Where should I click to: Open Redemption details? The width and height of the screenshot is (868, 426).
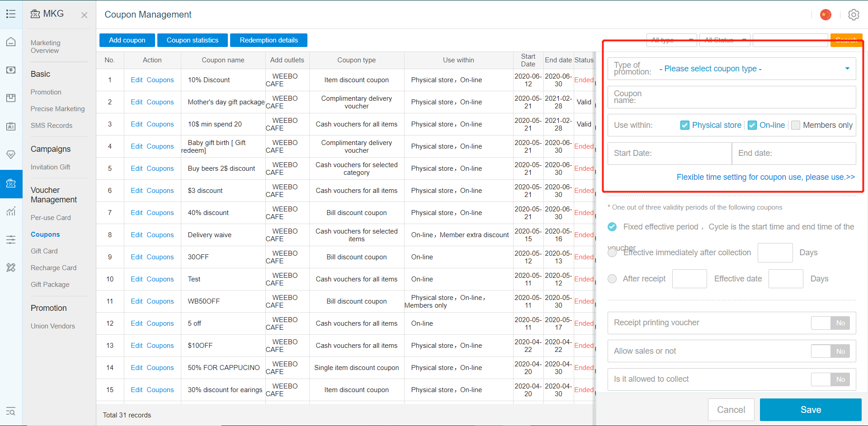(x=269, y=40)
